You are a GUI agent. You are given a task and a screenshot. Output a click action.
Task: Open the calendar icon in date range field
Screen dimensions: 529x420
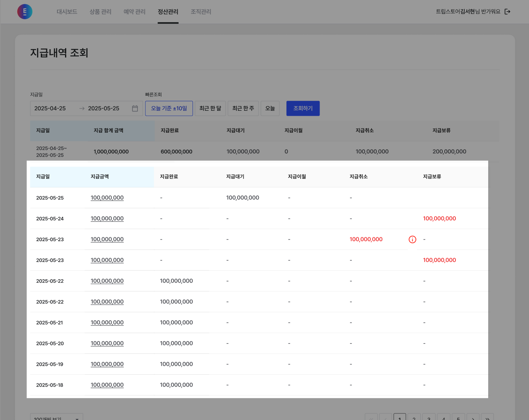(135, 108)
